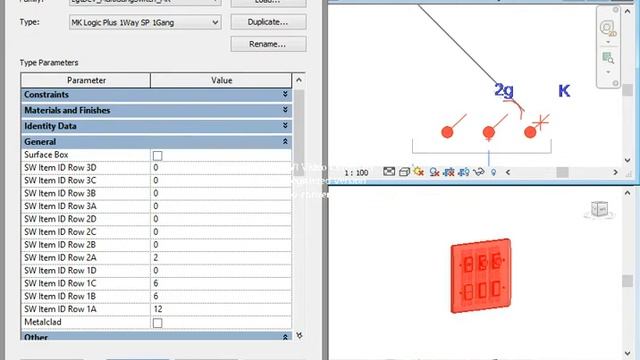The width and height of the screenshot is (640, 360).
Task: Select the SW Item ID Row 1D label
Action: [60, 271]
